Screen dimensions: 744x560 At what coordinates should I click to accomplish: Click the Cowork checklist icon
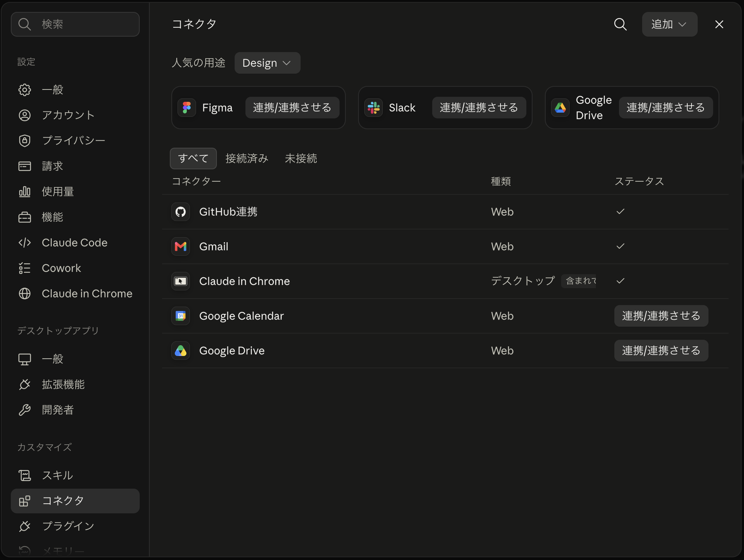pos(25,268)
